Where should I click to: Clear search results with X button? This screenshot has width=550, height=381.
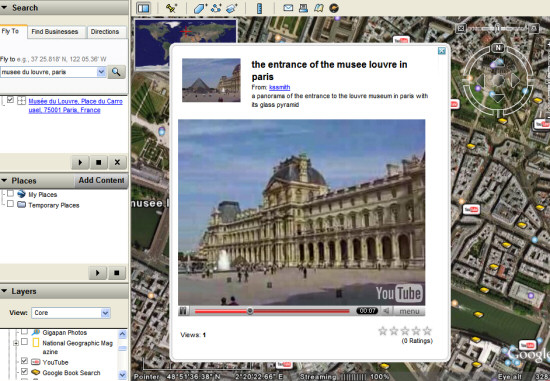[117, 162]
